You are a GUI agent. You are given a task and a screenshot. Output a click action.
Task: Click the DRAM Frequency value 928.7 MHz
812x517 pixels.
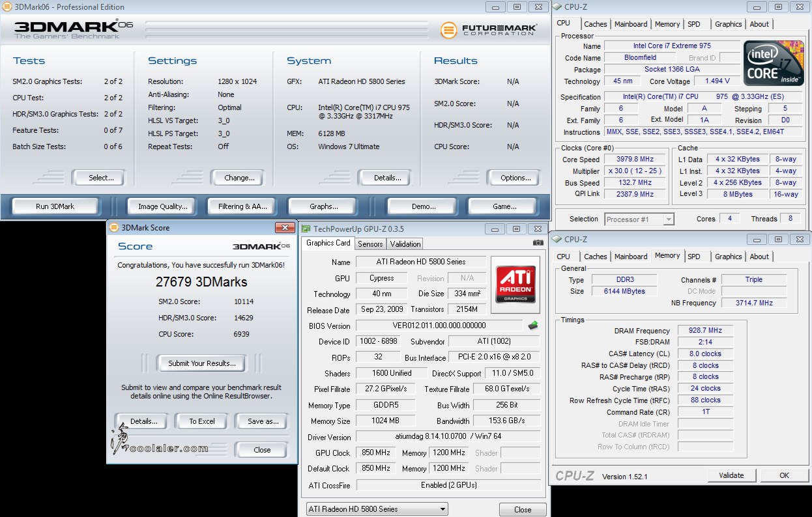(705, 331)
